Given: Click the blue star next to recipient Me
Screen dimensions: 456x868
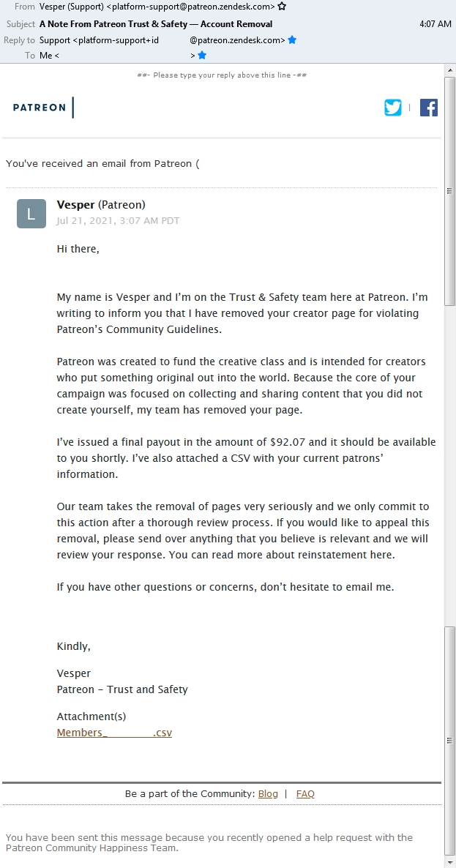Looking at the screenshot, I should click(202, 56).
